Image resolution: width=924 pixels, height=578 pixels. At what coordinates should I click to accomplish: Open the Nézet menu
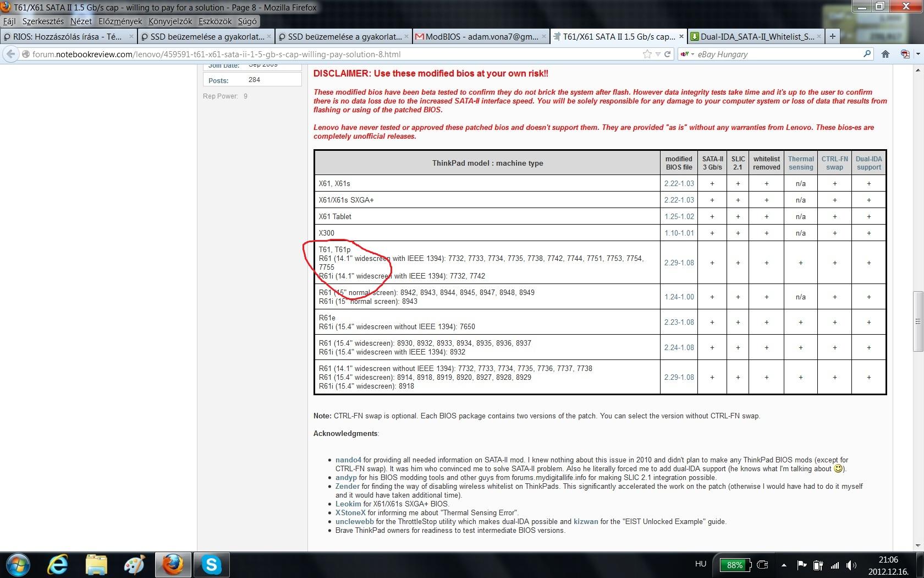pyautogui.click(x=81, y=21)
